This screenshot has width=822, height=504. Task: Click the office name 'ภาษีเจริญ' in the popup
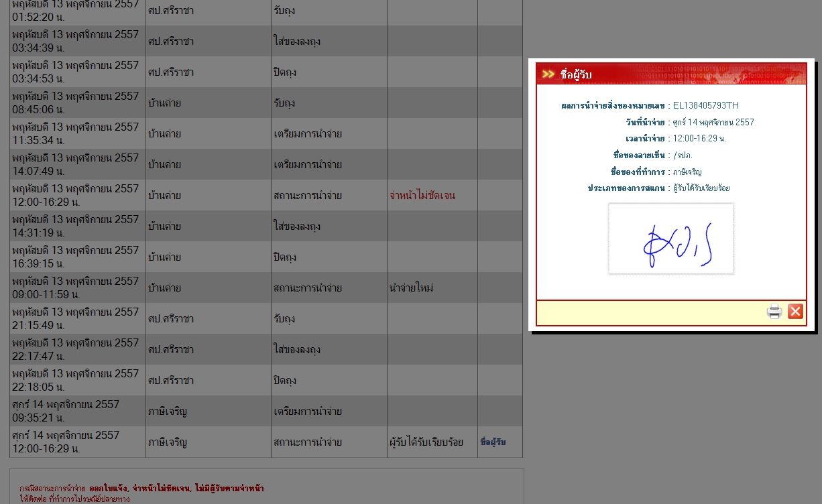687,172
